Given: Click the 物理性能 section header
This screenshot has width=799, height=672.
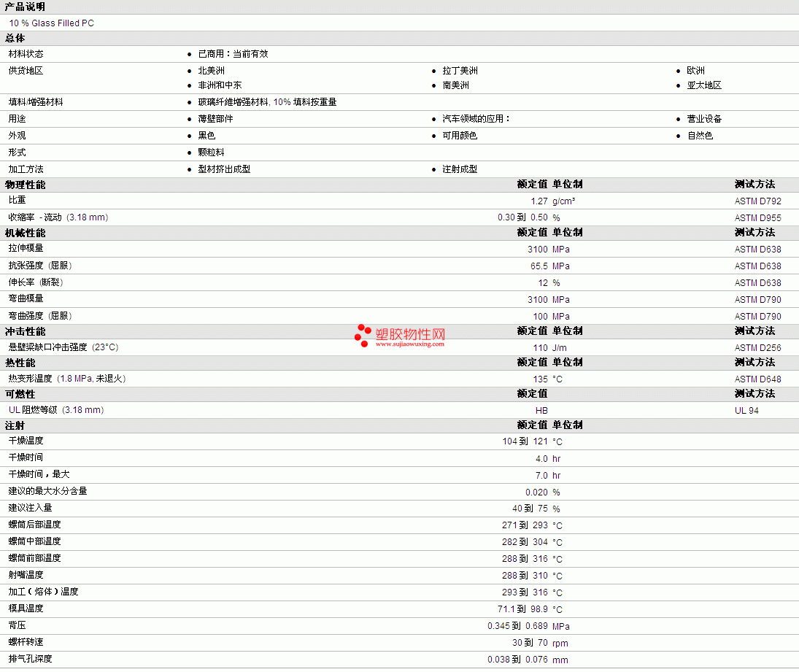Looking at the screenshot, I should (25, 185).
